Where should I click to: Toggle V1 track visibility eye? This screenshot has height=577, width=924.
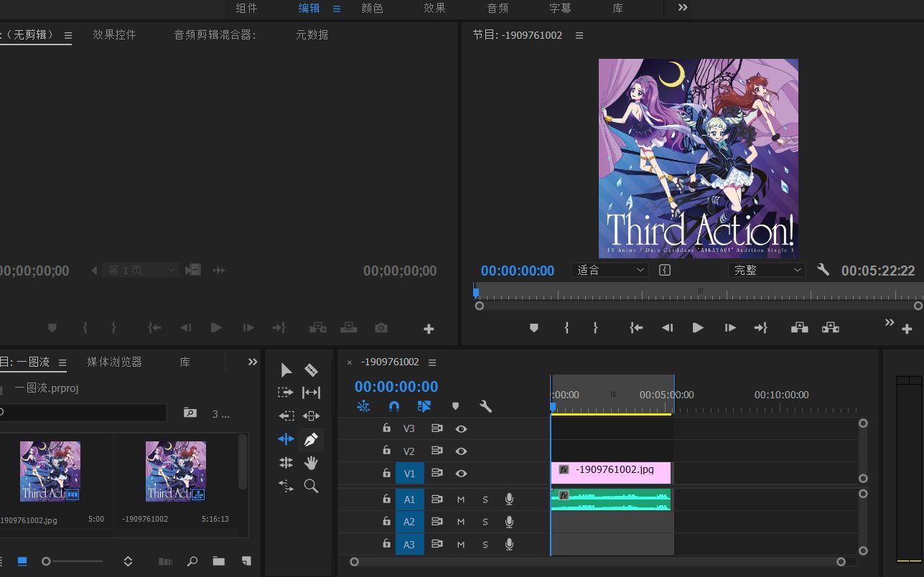pos(461,474)
